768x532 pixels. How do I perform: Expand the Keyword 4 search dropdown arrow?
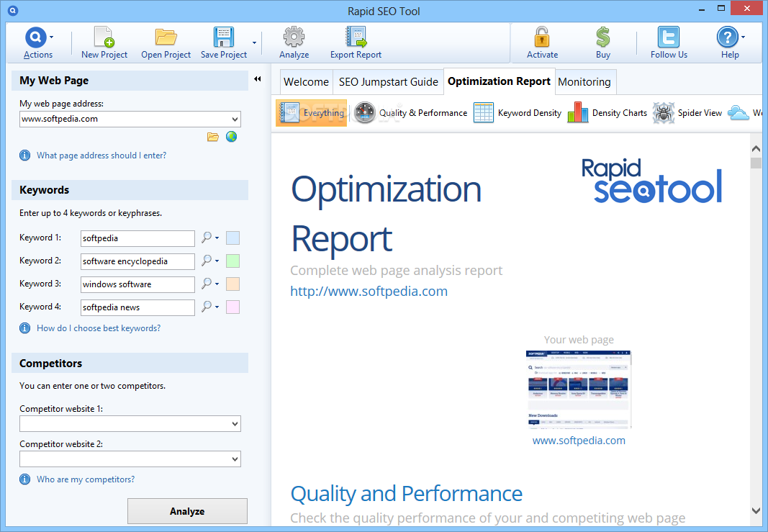(217, 307)
